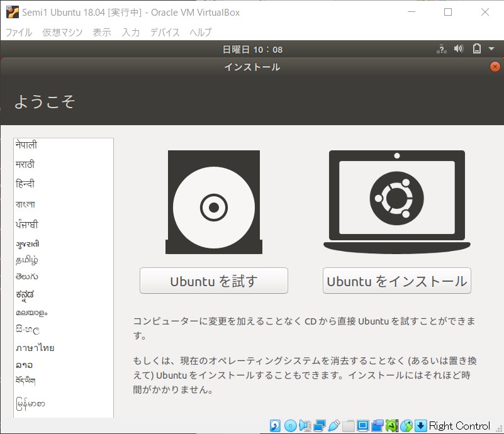The width and height of the screenshot is (504, 434).
Task: Click the hard disk activity status icon
Action: click(275, 426)
